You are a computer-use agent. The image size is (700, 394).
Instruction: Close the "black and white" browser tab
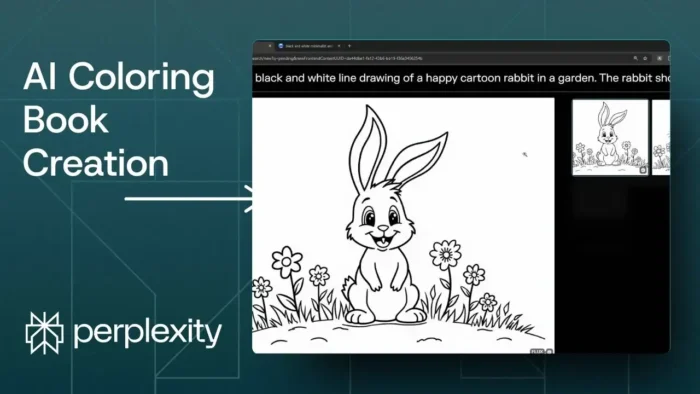click(x=339, y=46)
